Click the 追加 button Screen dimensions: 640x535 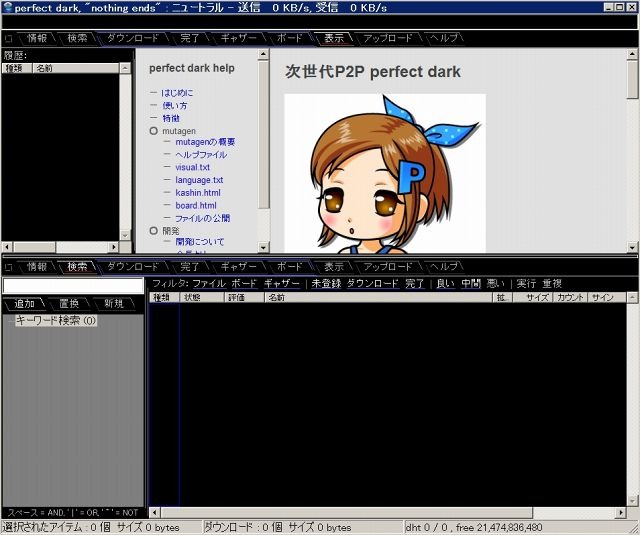24,304
